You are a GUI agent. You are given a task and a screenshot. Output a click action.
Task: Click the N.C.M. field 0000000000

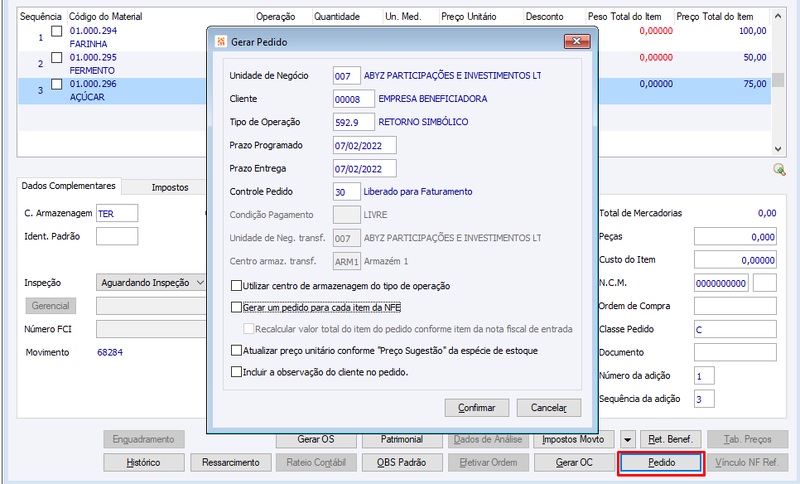click(721, 283)
